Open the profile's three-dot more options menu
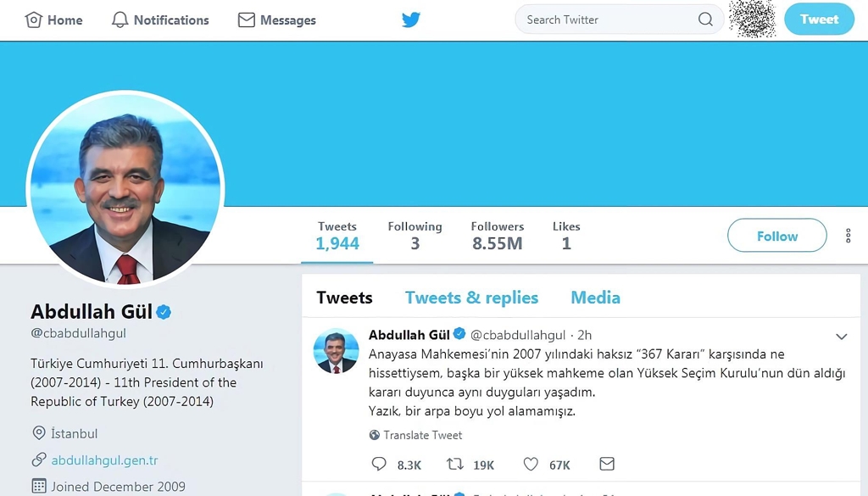The width and height of the screenshot is (868, 496). point(848,236)
